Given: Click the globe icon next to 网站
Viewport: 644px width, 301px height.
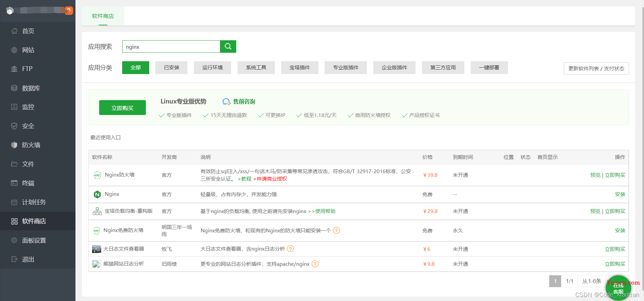Looking at the screenshot, I should pyautogui.click(x=14, y=50).
